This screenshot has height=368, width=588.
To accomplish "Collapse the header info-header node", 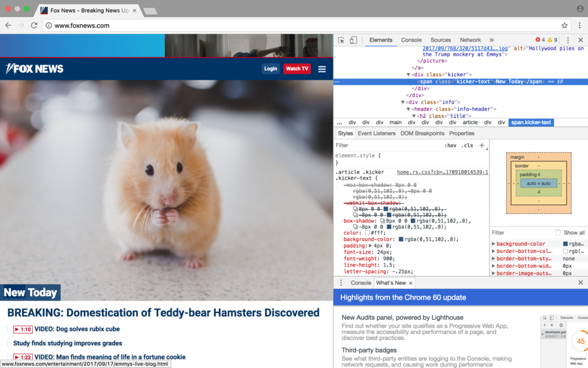I will (408, 109).
